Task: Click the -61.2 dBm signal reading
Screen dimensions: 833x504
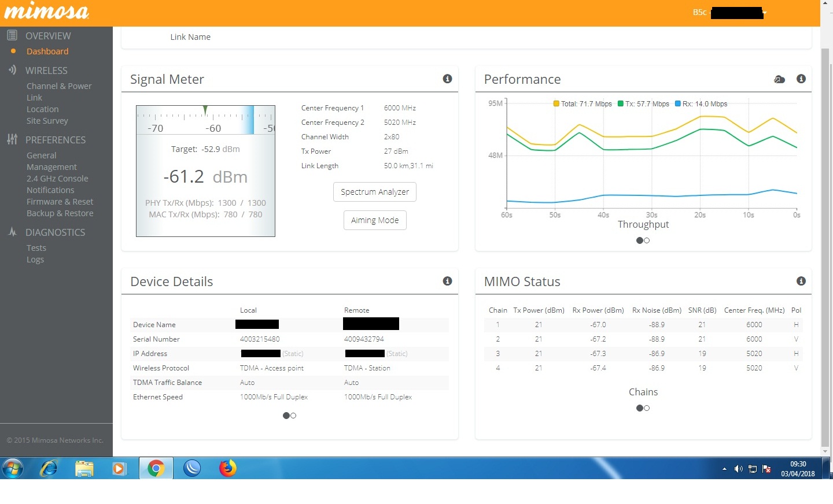Action: click(205, 176)
